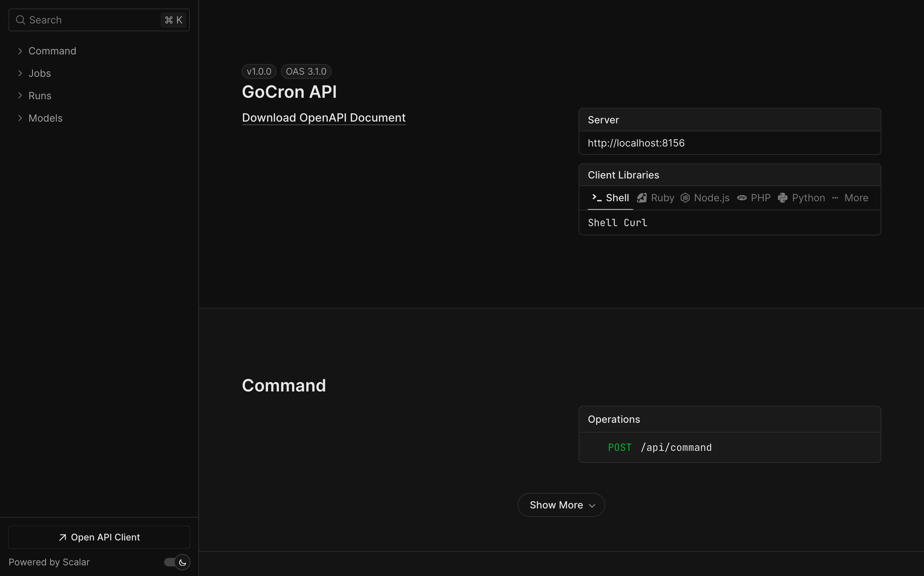Click the Operations panel header
The height and width of the screenshot is (576, 924).
(730, 419)
